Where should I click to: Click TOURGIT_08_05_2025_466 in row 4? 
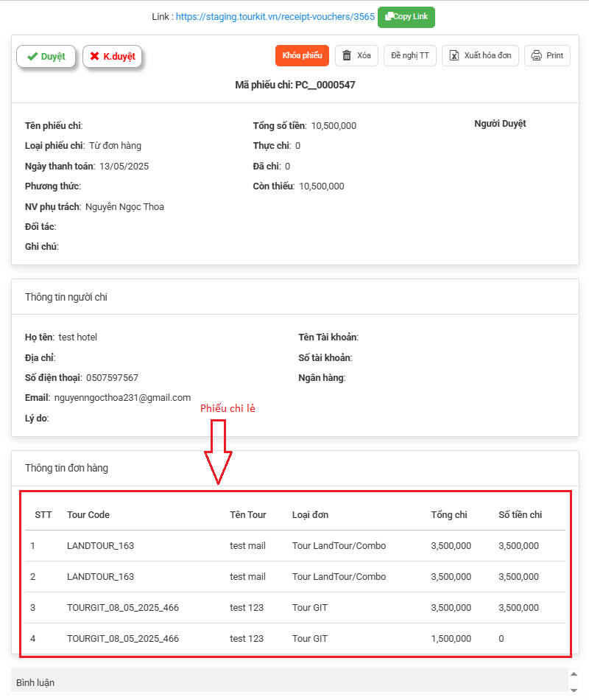(123, 638)
